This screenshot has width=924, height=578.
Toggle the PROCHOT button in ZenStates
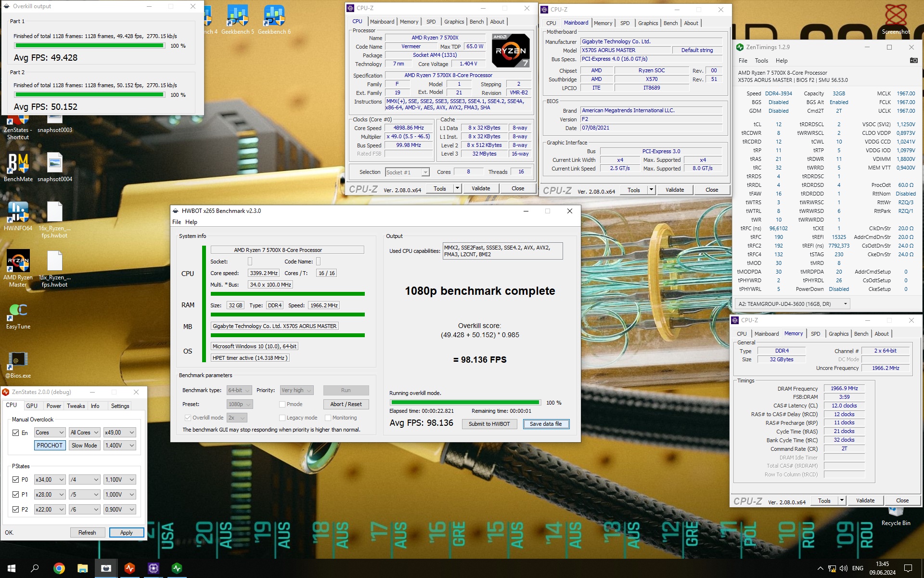tap(50, 446)
